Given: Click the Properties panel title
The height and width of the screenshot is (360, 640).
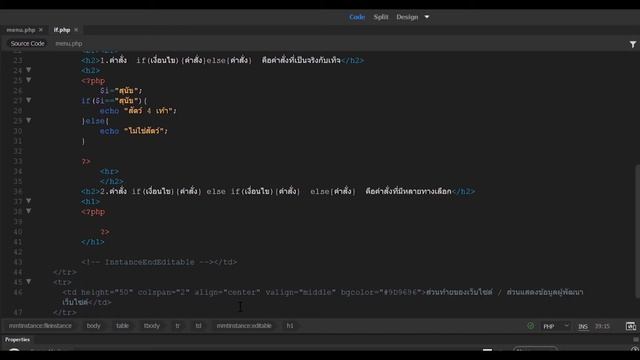Looking at the screenshot, I should tap(17, 340).
